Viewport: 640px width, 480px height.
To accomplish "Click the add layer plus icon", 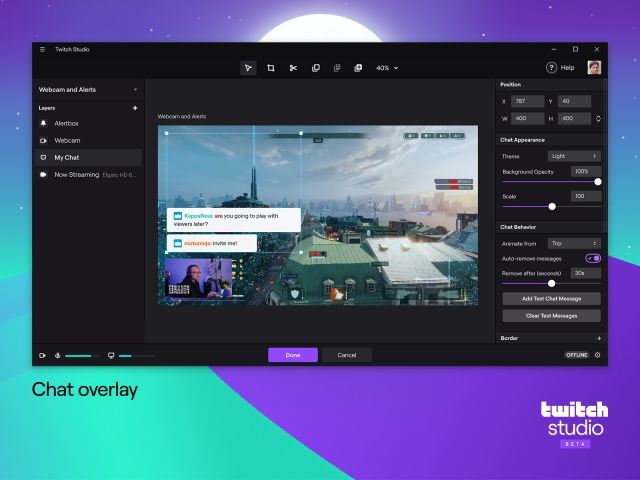I will tap(135, 107).
